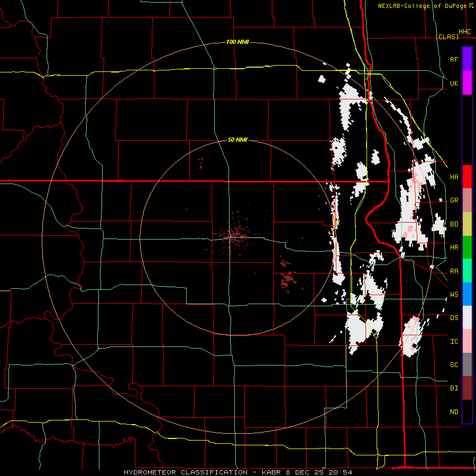
Task: Click the IC legend label
Action: 454,342
